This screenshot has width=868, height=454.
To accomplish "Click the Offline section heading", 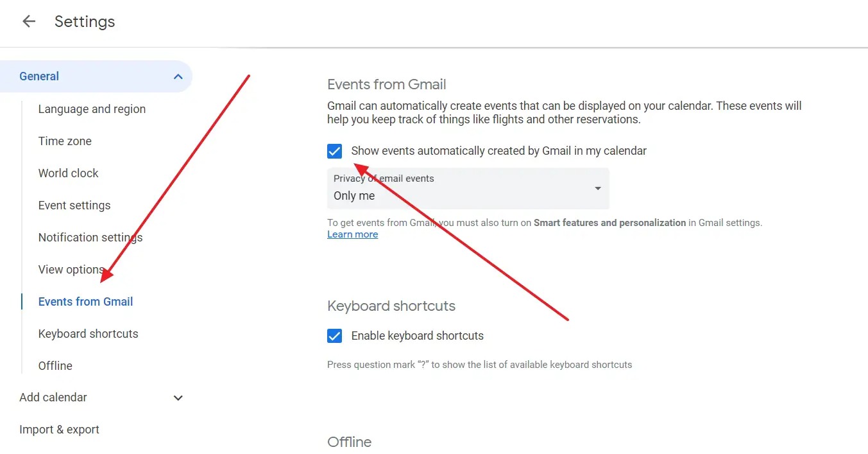I will tap(350, 442).
